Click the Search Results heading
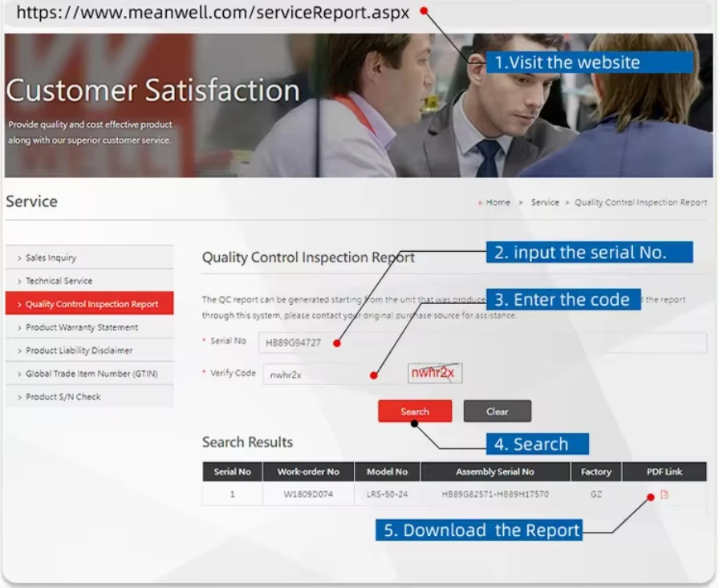719x588 pixels. point(248,442)
